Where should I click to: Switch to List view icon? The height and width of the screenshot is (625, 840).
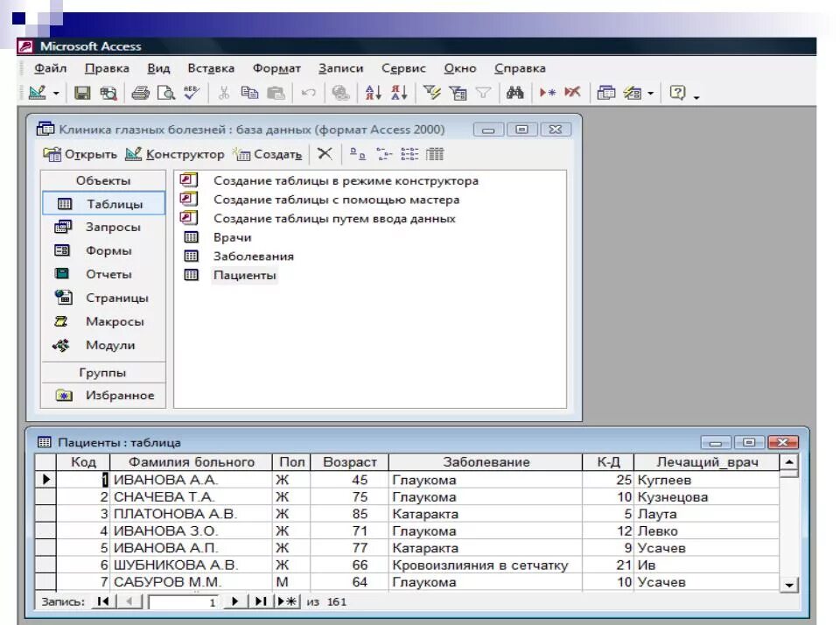click(x=409, y=154)
